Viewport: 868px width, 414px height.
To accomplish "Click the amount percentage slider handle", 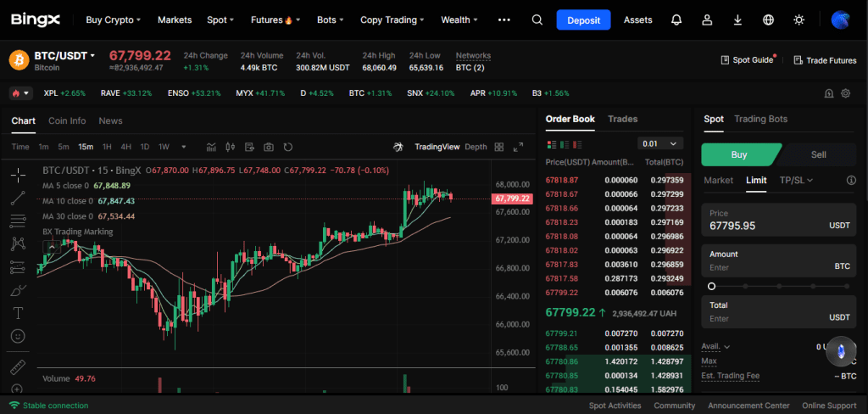I will (x=711, y=287).
